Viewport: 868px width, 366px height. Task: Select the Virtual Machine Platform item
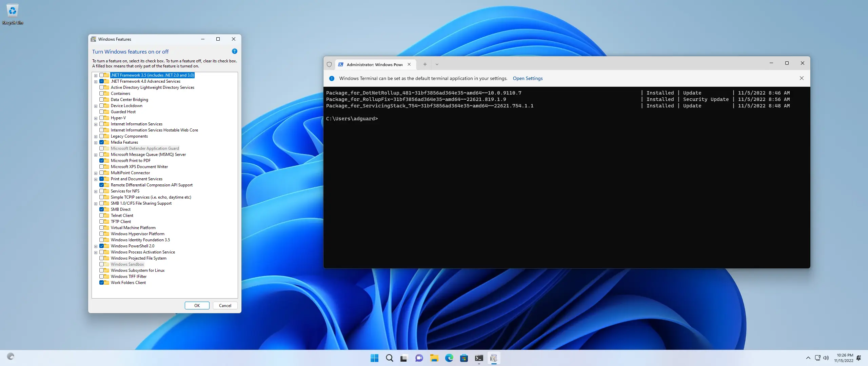(x=133, y=228)
